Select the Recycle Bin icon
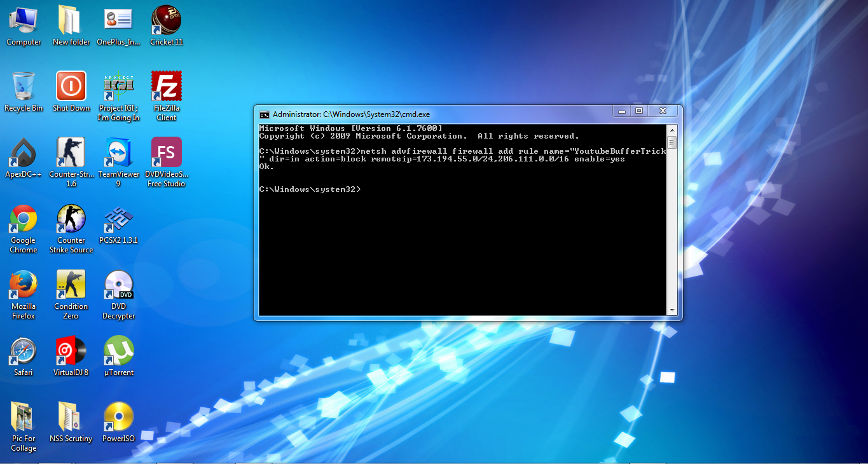Image resolution: width=868 pixels, height=464 pixels. click(x=24, y=92)
